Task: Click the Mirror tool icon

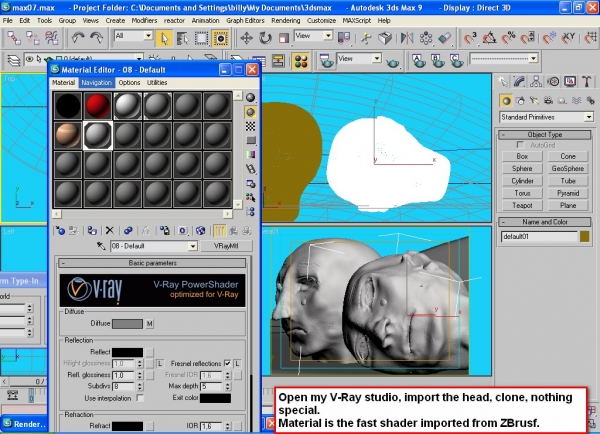Action: pos(407,38)
